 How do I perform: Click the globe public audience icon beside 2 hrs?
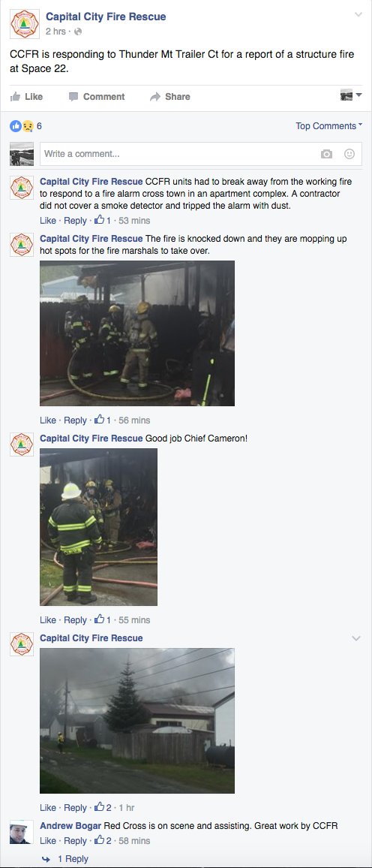[77, 32]
